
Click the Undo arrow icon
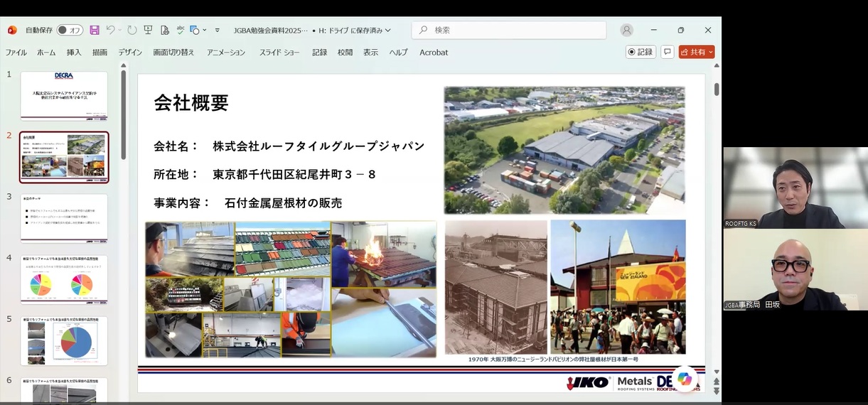(x=110, y=31)
